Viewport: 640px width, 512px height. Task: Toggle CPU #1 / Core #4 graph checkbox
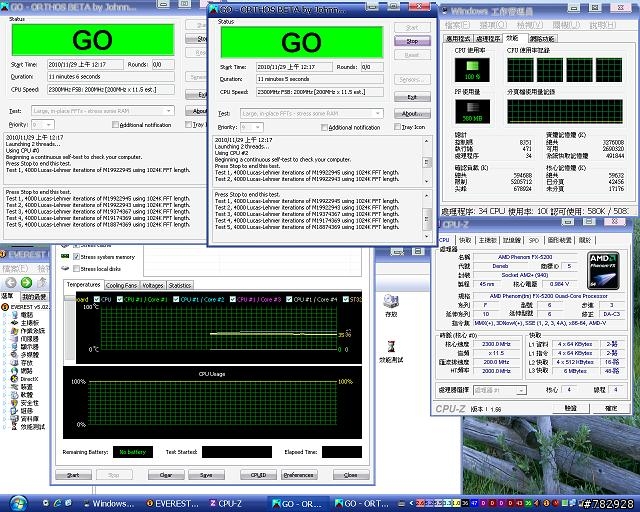point(289,299)
